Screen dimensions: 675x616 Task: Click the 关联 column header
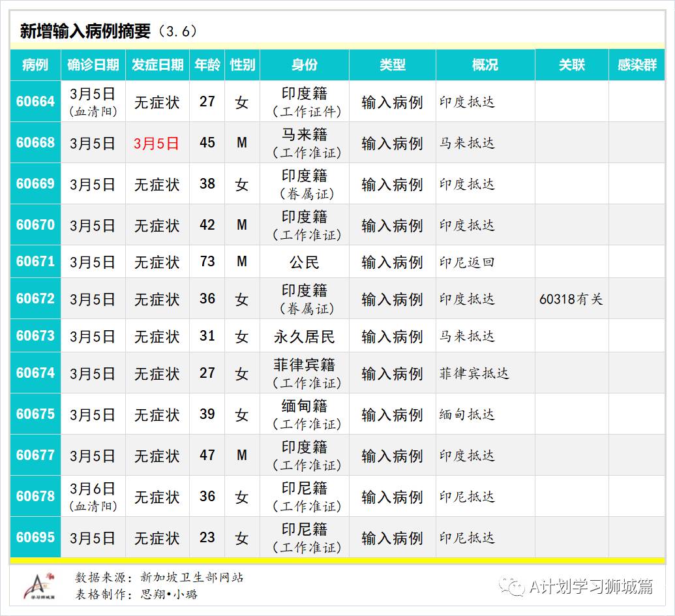(571, 65)
